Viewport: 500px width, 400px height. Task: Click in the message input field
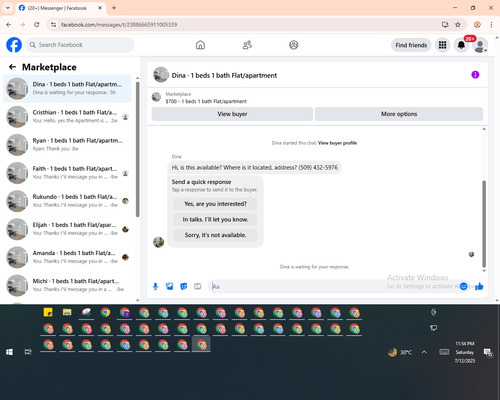[x=333, y=286]
